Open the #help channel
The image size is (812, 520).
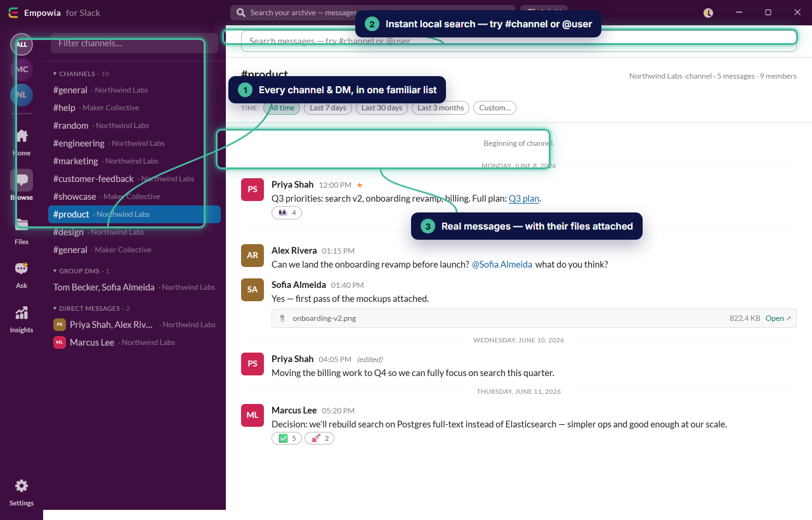click(134, 108)
